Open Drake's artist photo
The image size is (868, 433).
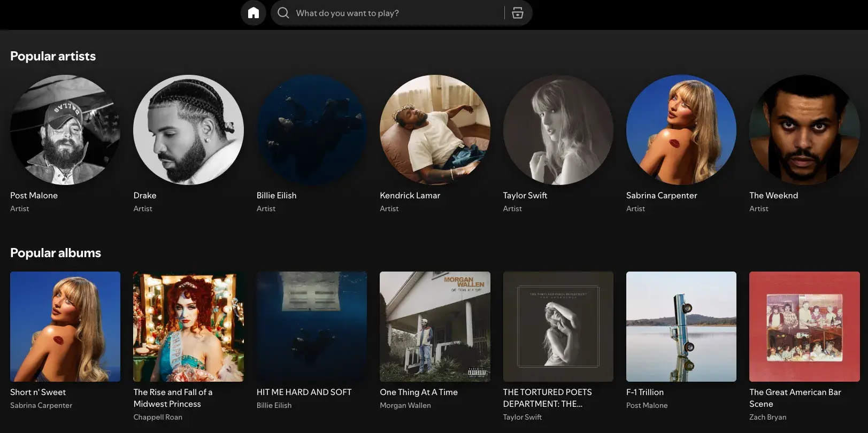(x=188, y=130)
